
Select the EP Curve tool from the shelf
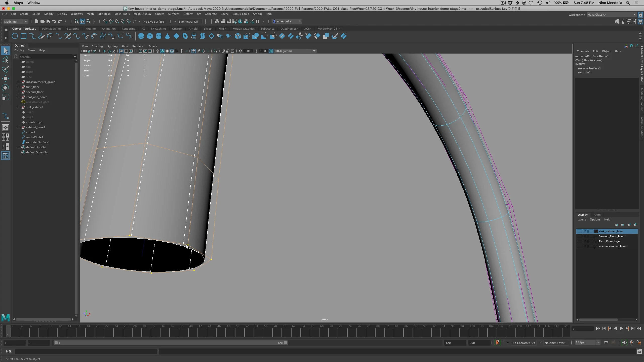tap(33, 36)
